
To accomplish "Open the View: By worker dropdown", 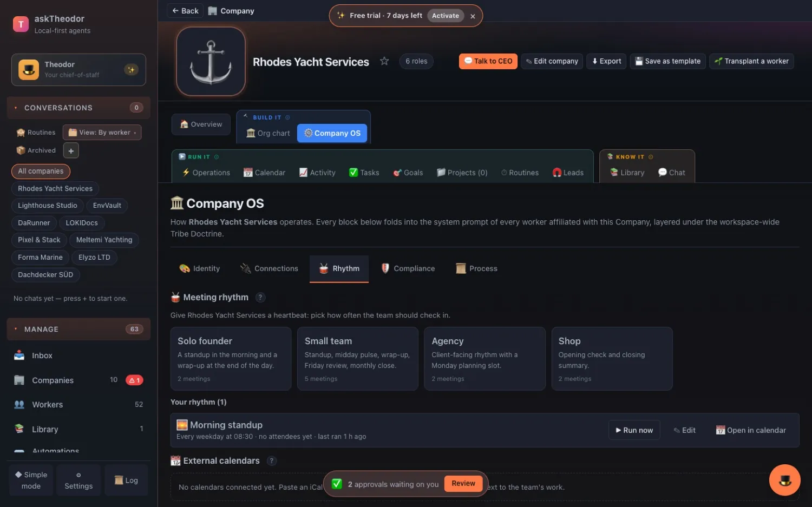I will pos(102,133).
